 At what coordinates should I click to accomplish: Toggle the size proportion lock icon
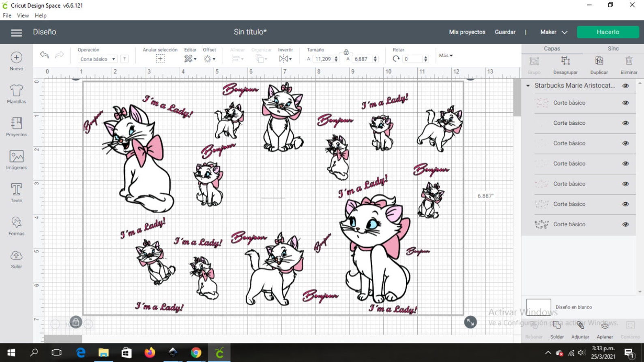[346, 52]
